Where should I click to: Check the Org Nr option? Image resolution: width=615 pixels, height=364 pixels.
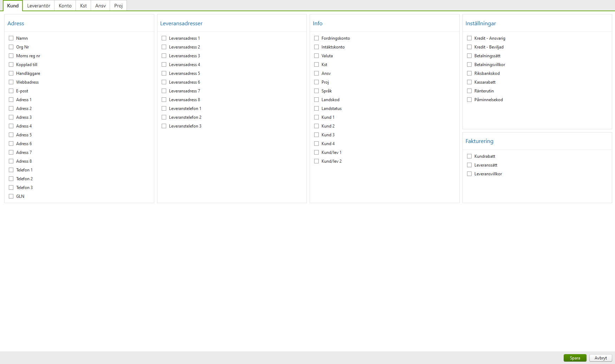click(x=11, y=47)
